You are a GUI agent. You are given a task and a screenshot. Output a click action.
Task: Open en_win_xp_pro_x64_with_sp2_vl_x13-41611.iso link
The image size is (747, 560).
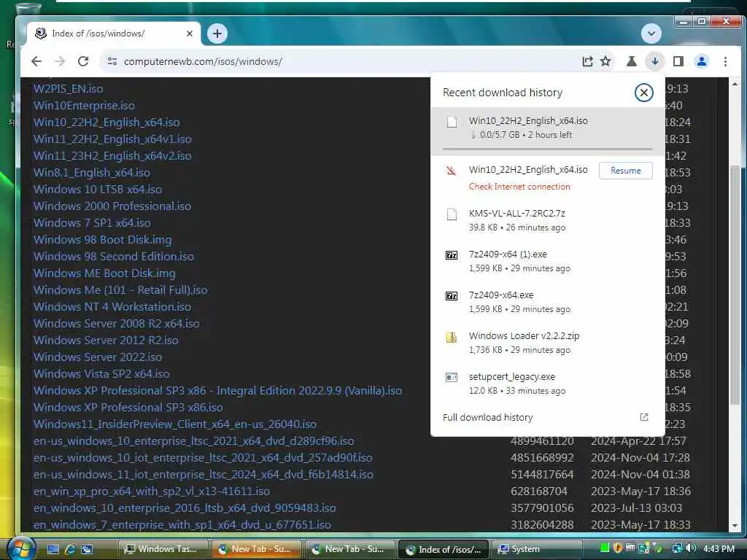click(152, 491)
